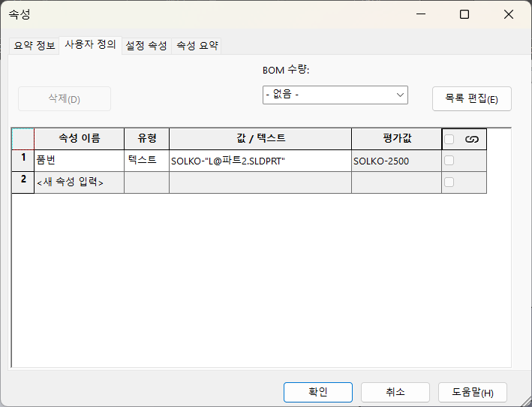Click the type cell in row 2

(146, 182)
